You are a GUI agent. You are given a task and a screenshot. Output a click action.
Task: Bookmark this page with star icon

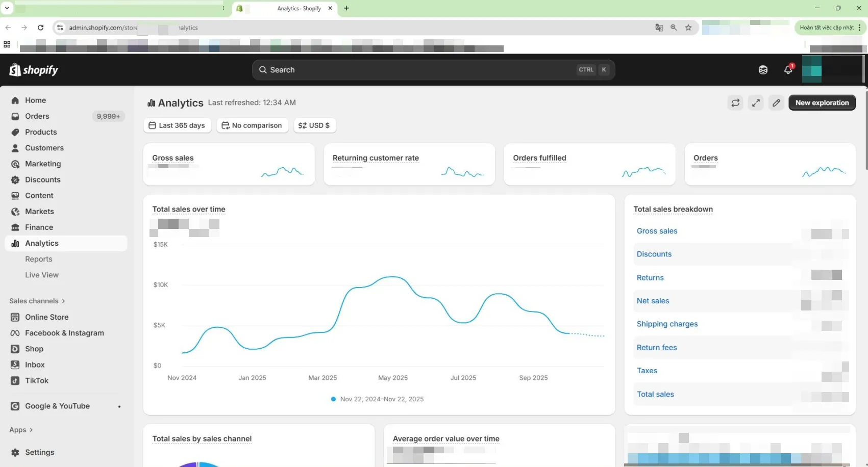click(688, 28)
